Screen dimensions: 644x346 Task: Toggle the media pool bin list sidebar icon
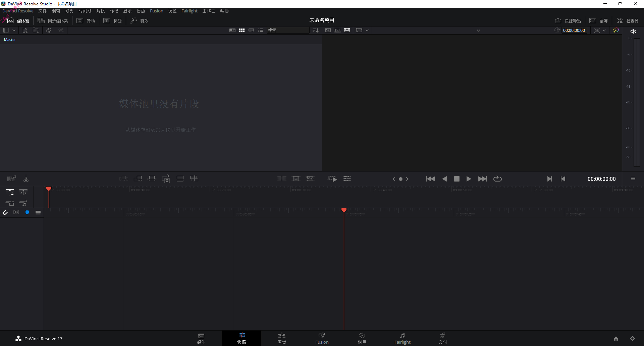click(6, 30)
